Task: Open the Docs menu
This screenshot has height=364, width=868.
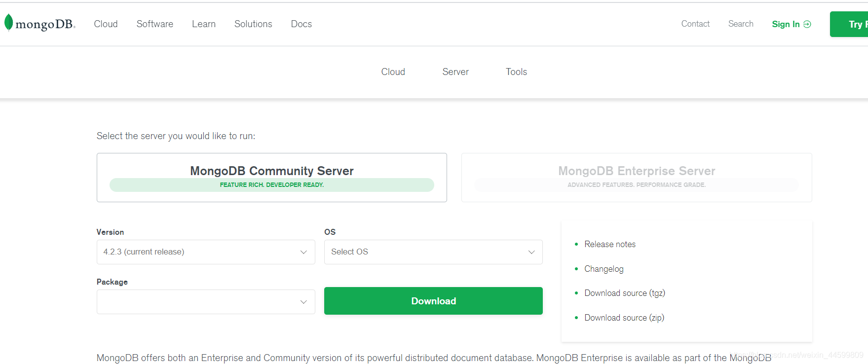Action: (302, 24)
